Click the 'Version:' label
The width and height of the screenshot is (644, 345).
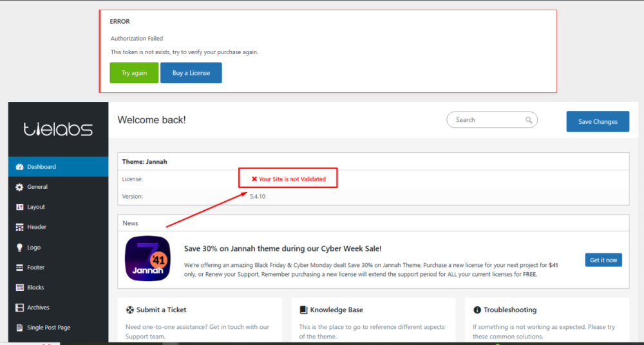click(x=132, y=196)
